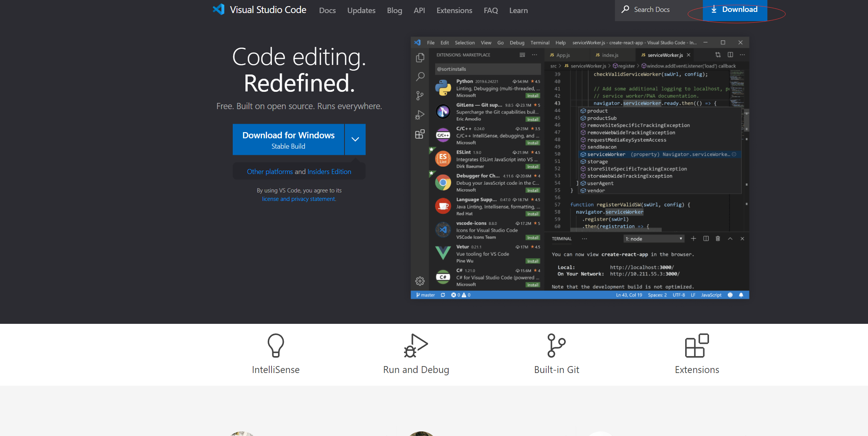The height and width of the screenshot is (436, 868).
Task: Open the Docs navigation item
Action: [327, 10]
